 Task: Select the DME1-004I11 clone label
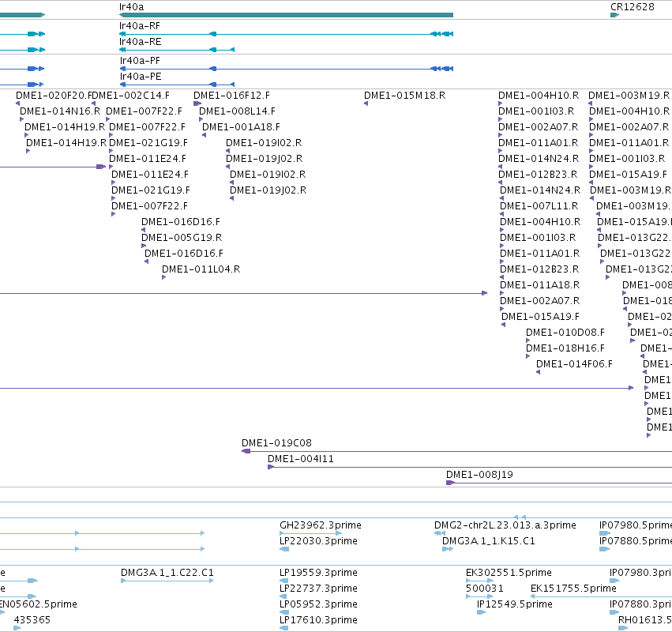(x=300, y=459)
